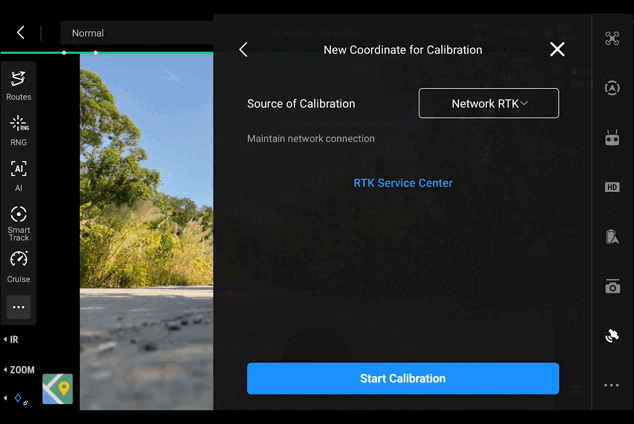Open the AI recognition tool
Image resolution: width=634 pixels, height=424 pixels.
[18, 174]
